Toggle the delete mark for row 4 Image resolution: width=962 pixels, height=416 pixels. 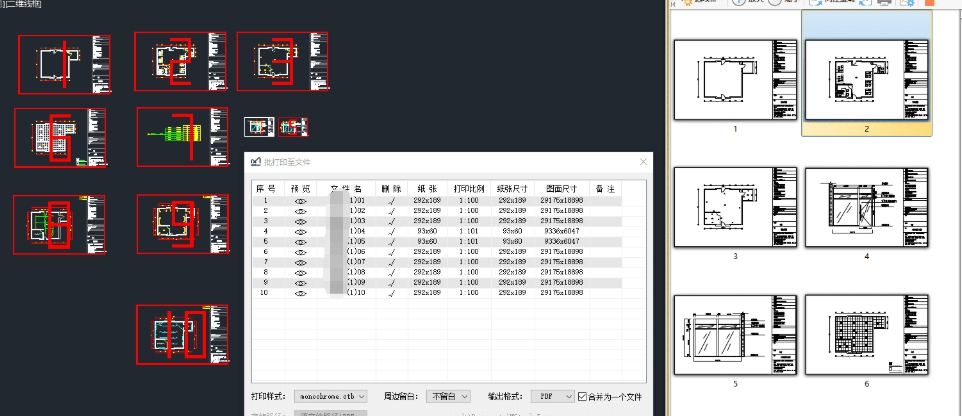click(x=391, y=231)
